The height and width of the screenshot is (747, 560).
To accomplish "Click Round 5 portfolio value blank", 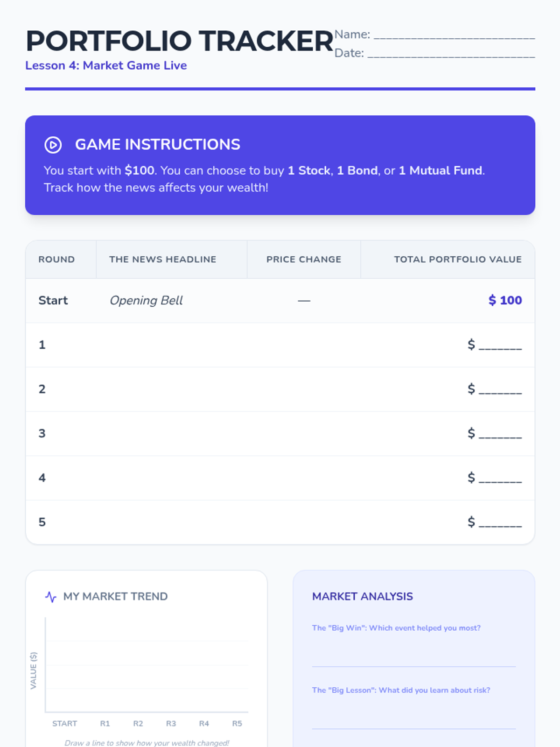I will (500, 523).
